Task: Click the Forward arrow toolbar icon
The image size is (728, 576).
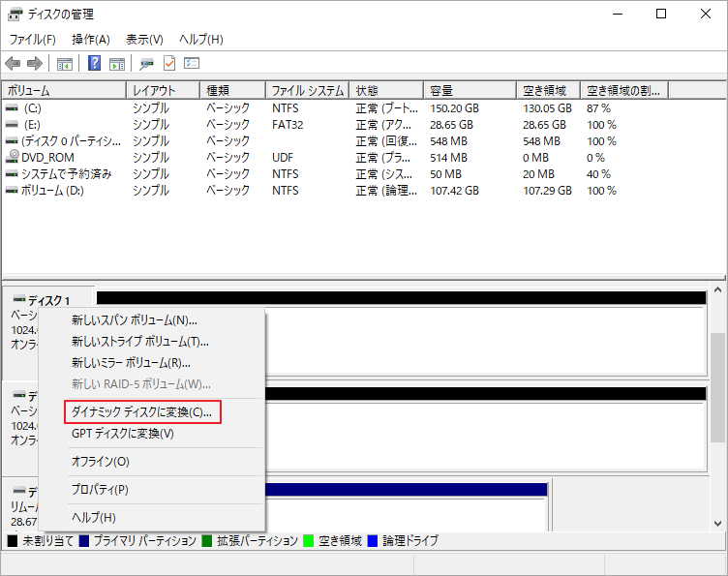Action: (x=35, y=63)
